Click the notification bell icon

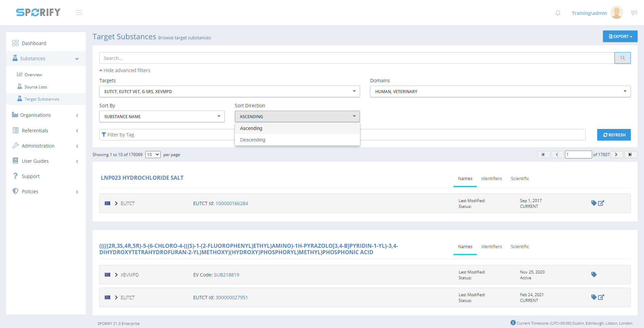point(558,13)
